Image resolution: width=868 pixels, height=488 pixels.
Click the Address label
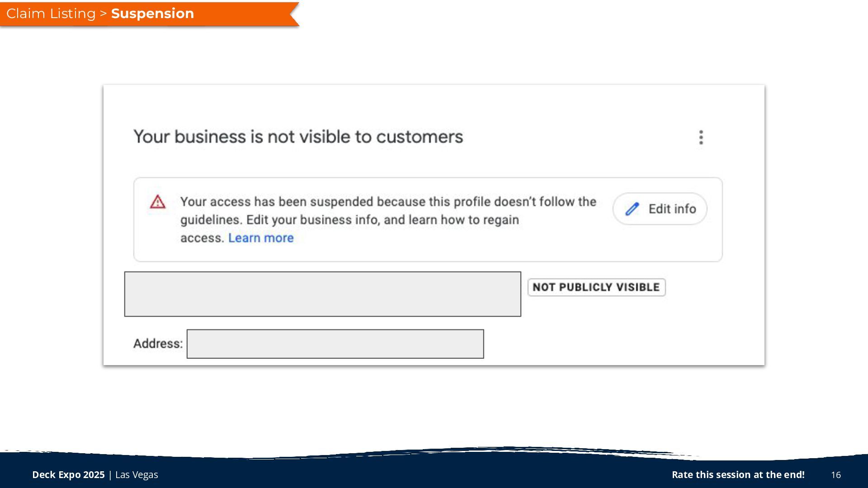pos(158,343)
